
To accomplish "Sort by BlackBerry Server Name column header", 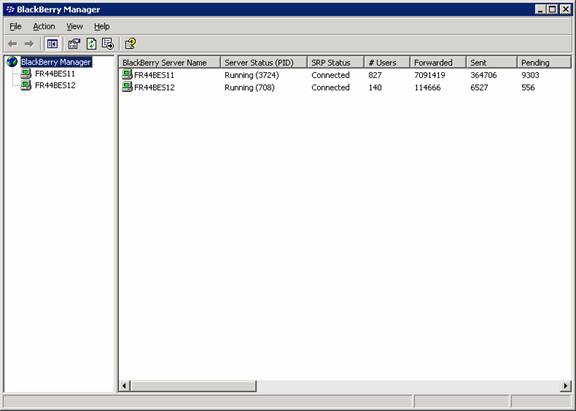I will [169, 62].
